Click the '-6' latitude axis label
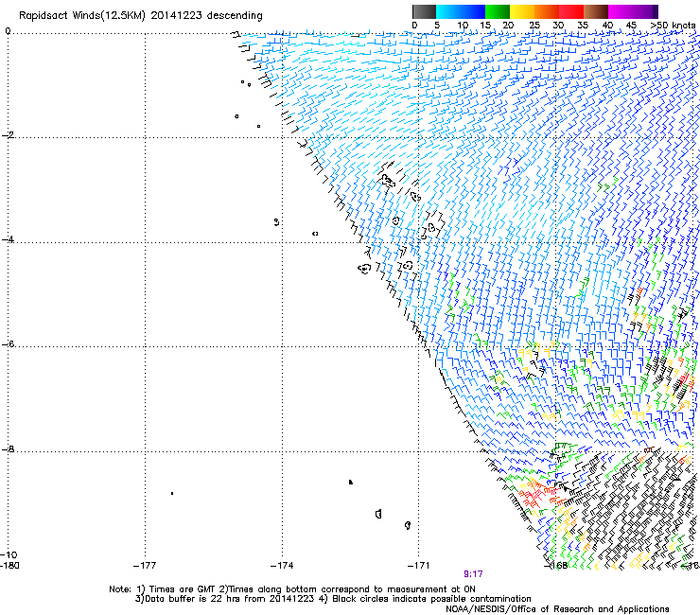This screenshot has height=615, width=700. [x=8, y=343]
